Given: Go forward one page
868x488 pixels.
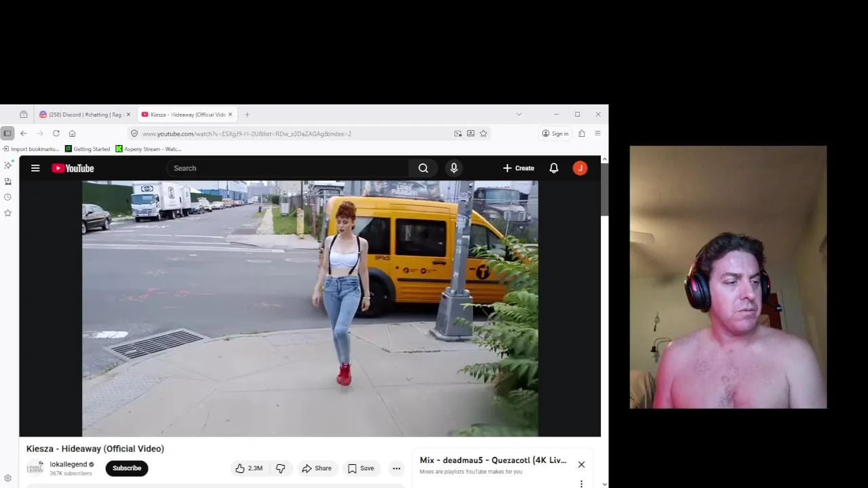Looking at the screenshot, I should (40, 134).
